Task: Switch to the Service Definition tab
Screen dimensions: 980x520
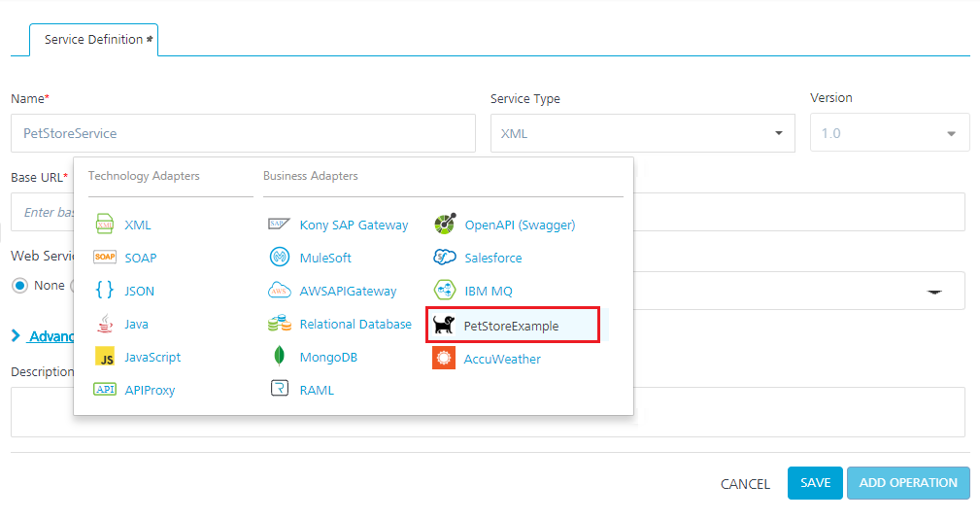Action: click(x=94, y=40)
